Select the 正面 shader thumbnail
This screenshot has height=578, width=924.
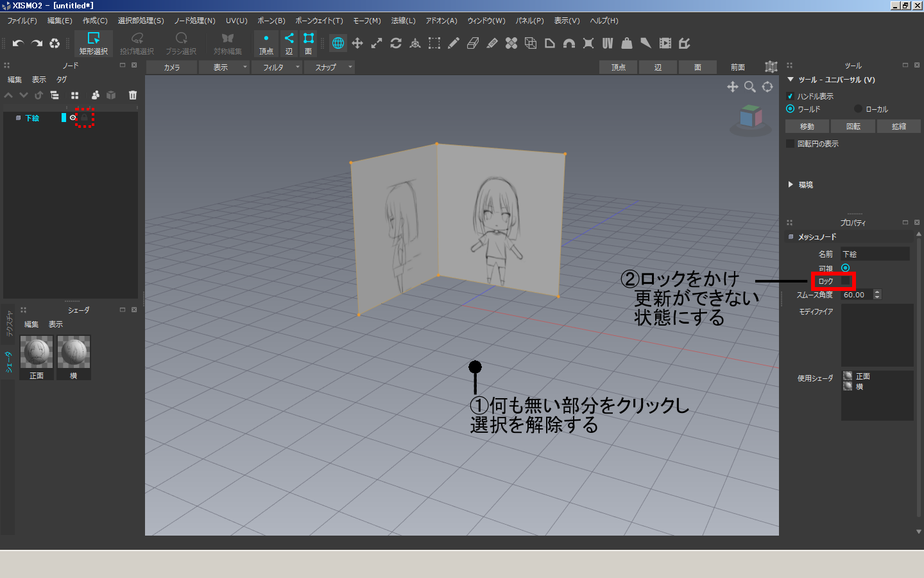37,357
